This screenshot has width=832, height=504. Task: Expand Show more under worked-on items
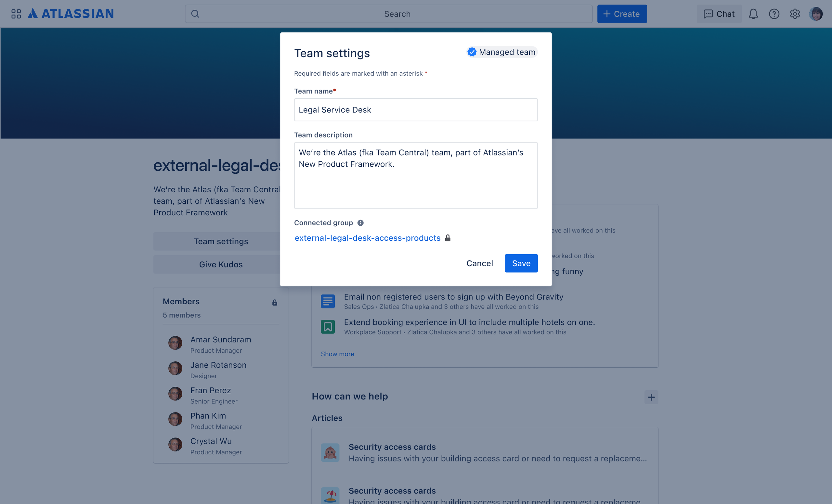337,354
